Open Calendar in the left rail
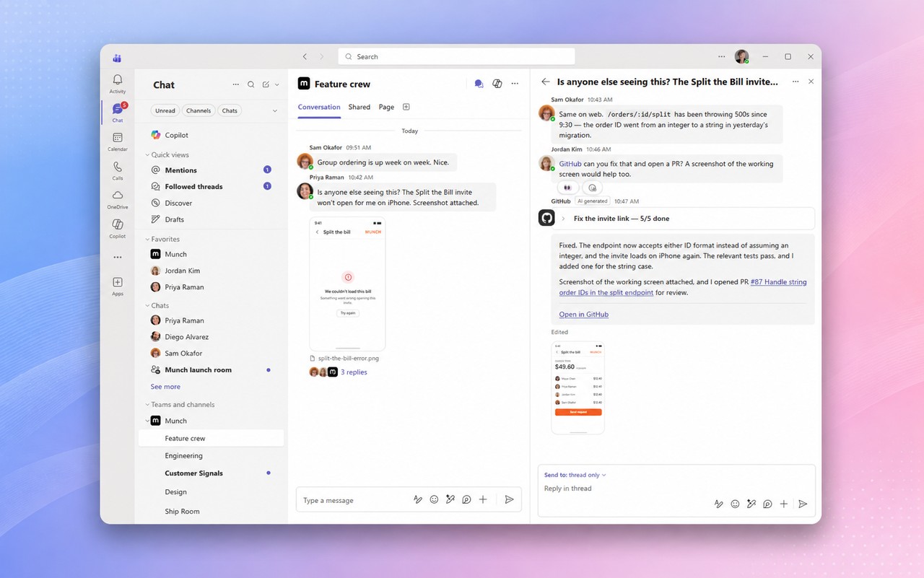Screen dimensions: 924x578 tap(118, 141)
